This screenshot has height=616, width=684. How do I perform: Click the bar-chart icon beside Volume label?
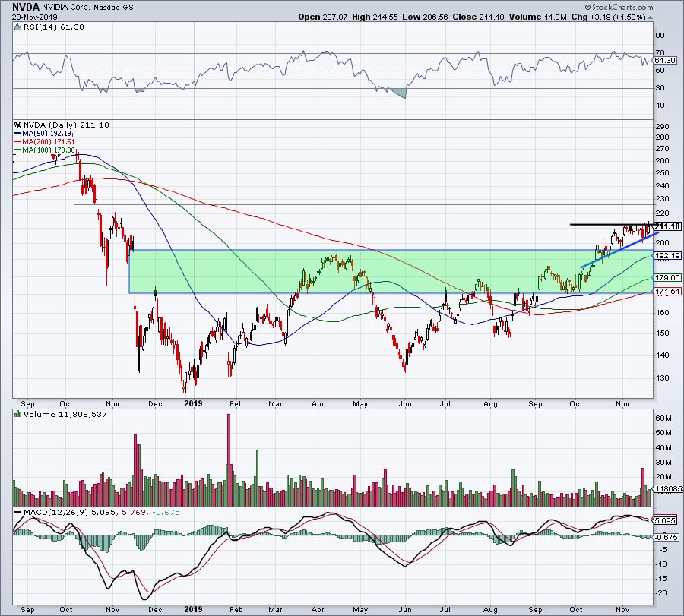(18, 414)
